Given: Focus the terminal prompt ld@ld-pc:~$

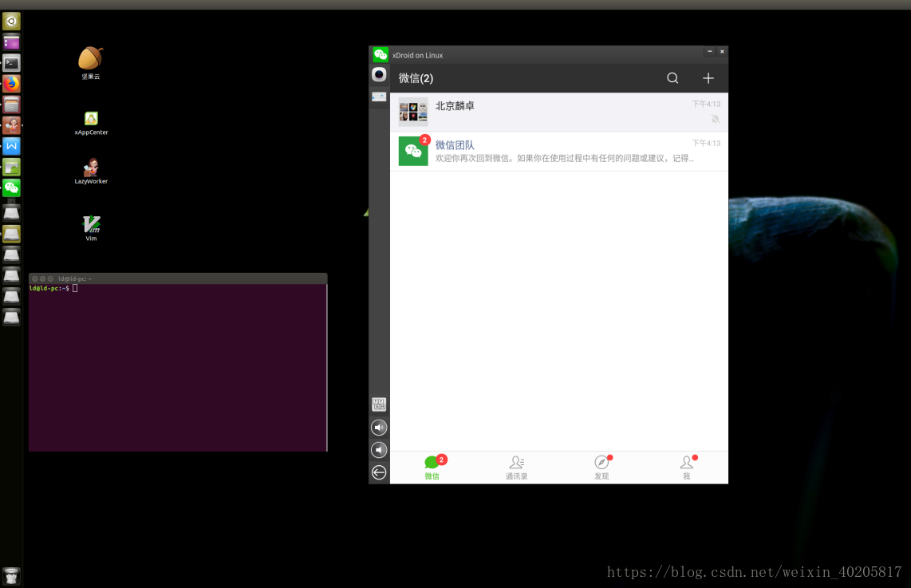Looking at the screenshot, I should click(49, 288).
